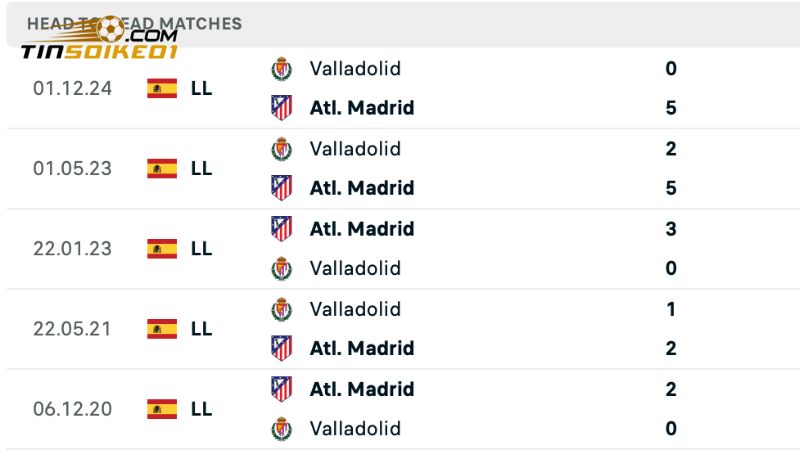The width and height of the screenshot is (800, 450).
Task: Select Atl. Madrid name in 06.12.20 match
Action: 361,388
